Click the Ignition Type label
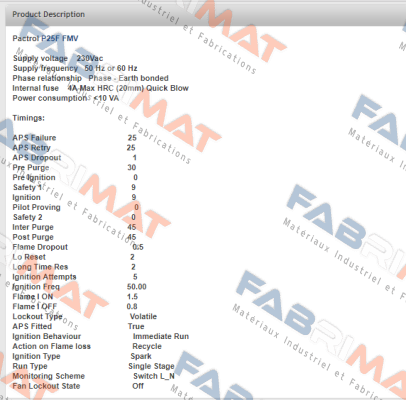 [x=36, y=356]
